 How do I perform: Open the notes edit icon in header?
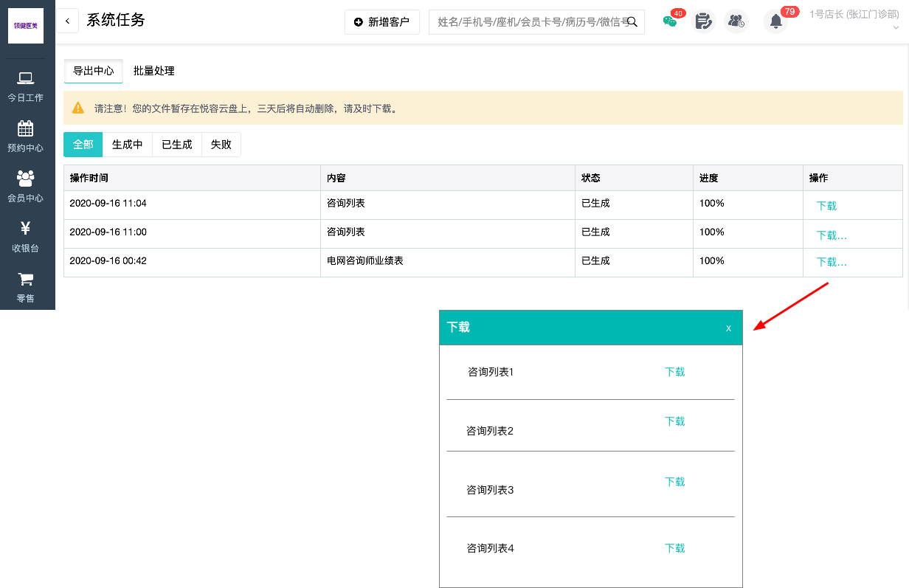(x=704, y=21)
